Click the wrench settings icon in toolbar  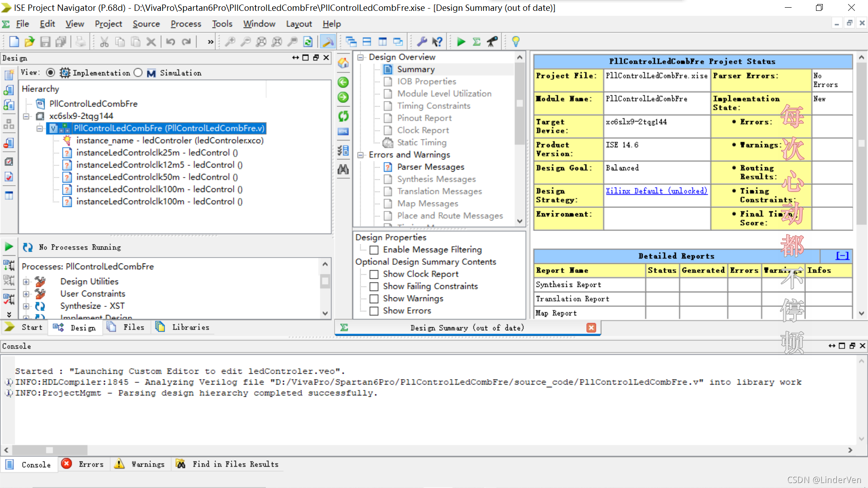422,42
